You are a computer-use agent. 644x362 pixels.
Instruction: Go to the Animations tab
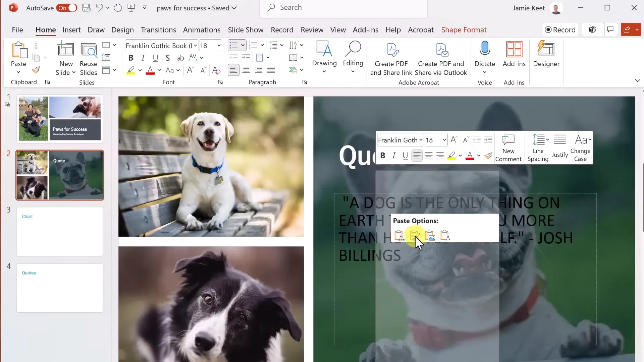pos(202,30)
